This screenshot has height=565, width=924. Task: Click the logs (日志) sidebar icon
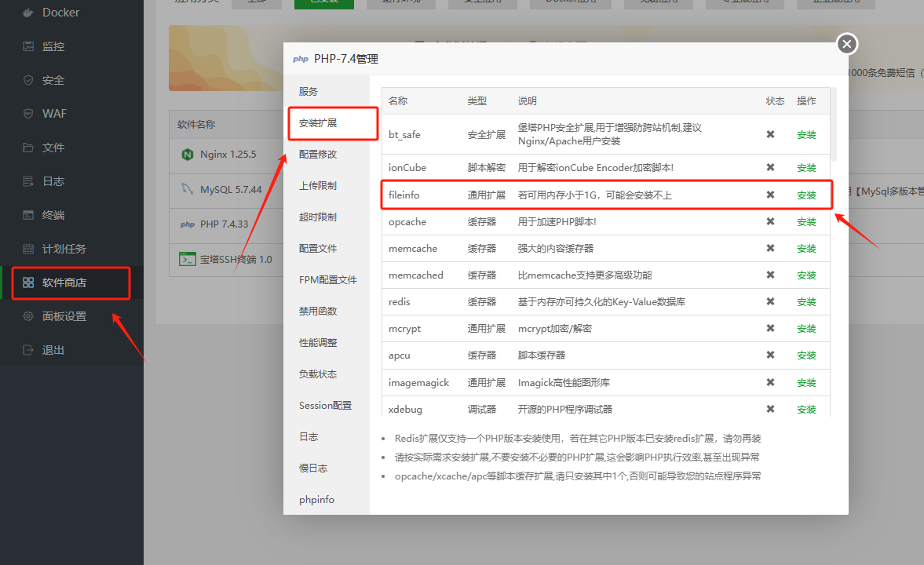pyautogui.click(x=27, y=180)
